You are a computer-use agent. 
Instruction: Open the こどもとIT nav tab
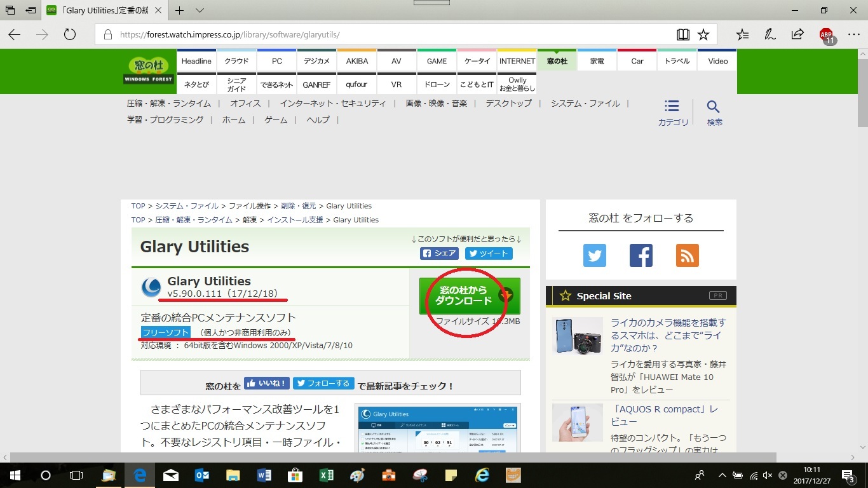[x=477, y=84]
